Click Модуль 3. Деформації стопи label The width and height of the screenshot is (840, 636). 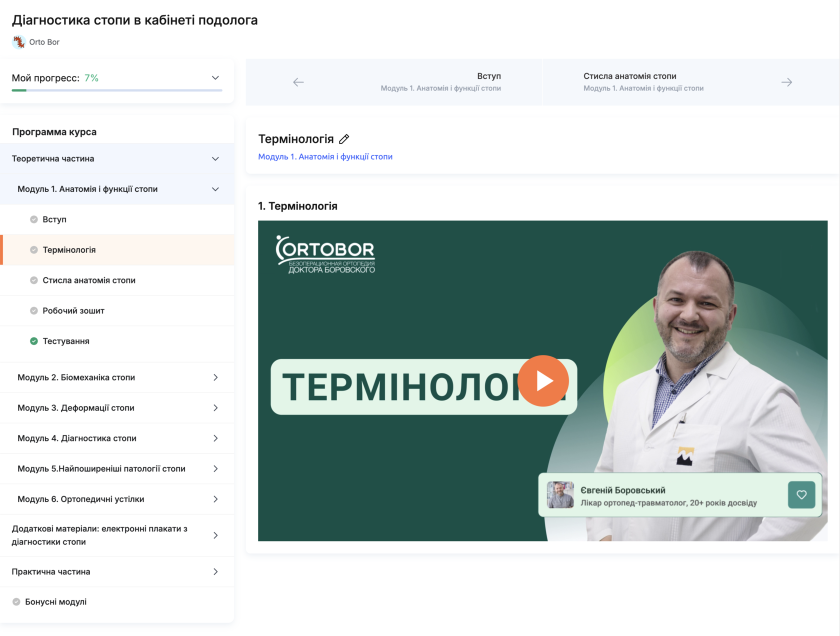click(x=76, y=408)
